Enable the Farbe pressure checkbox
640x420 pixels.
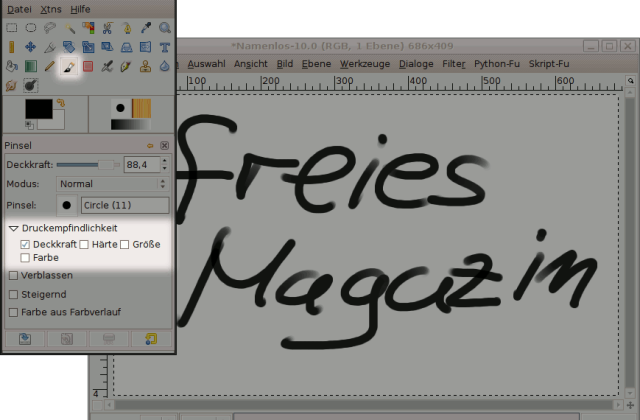point(25,258)
